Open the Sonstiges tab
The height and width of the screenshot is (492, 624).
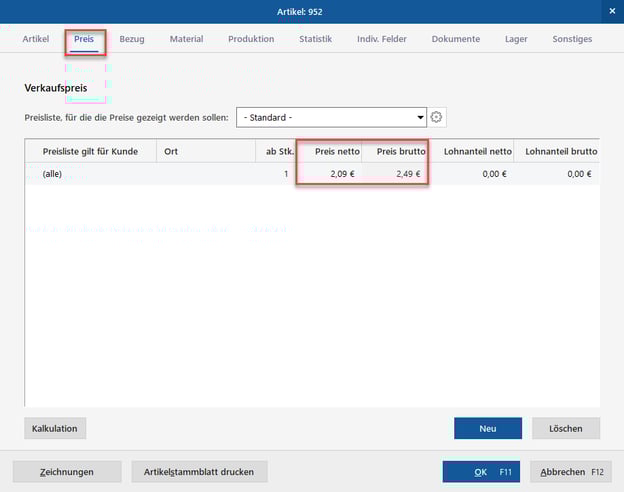[572, 39]
